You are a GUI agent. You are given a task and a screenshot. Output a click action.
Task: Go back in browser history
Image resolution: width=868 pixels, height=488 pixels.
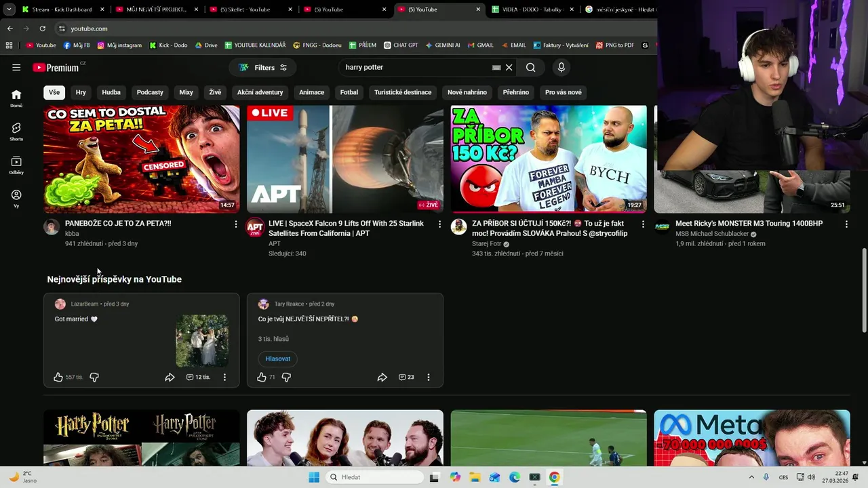coord(9,28)
